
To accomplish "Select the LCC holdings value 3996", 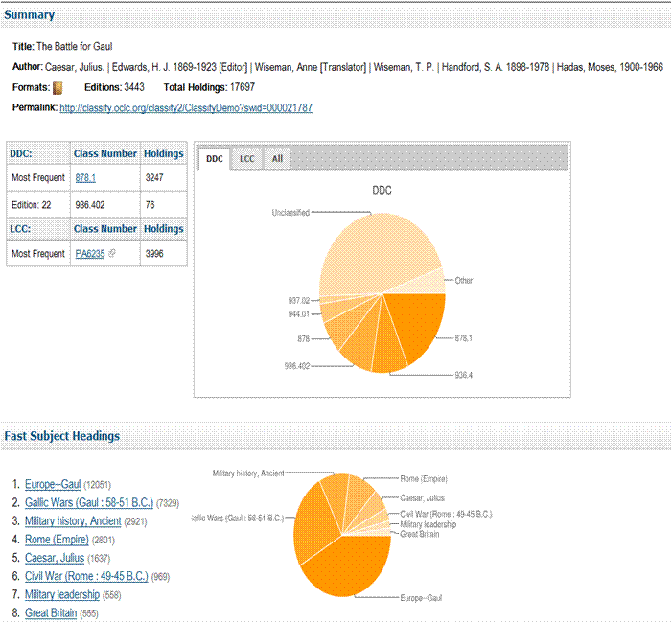I will click(154, 254).
